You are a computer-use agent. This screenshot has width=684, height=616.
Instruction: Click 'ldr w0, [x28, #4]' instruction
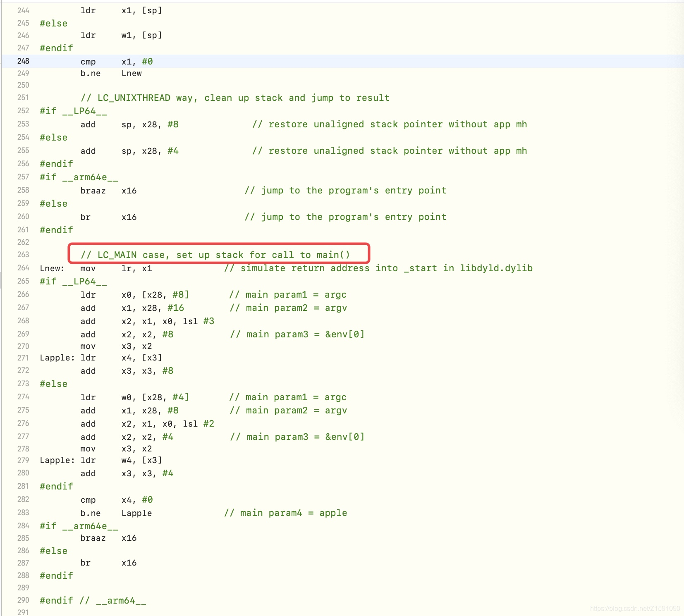coord(135,397)
